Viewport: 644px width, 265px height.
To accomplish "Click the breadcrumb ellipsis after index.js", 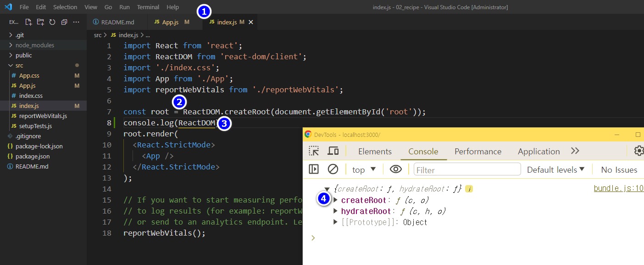I will (148, 35).
